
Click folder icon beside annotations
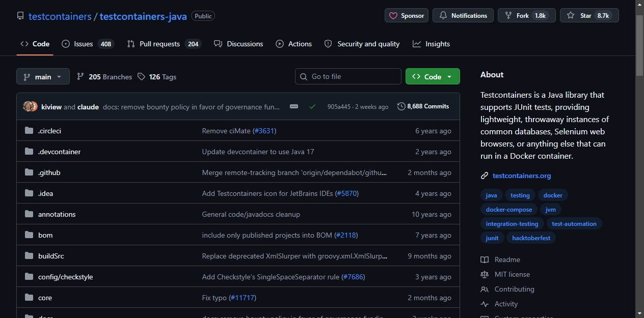coord(29,214)
